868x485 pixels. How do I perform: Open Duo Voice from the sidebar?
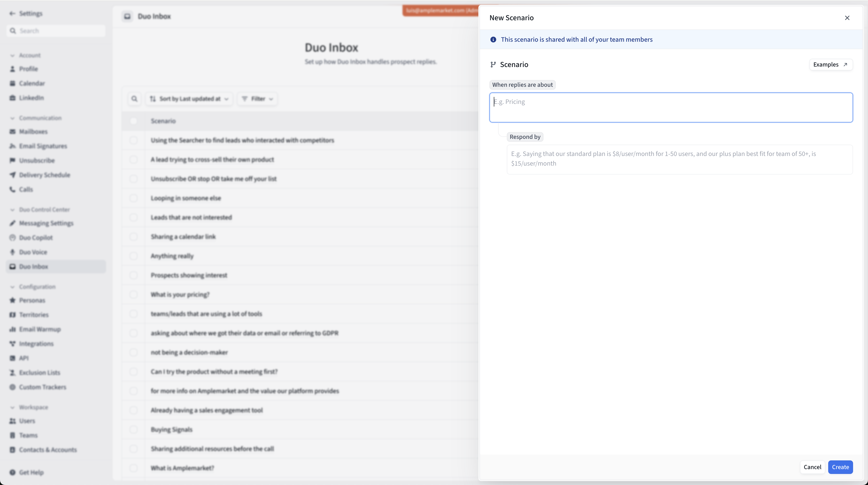(33, 252)
